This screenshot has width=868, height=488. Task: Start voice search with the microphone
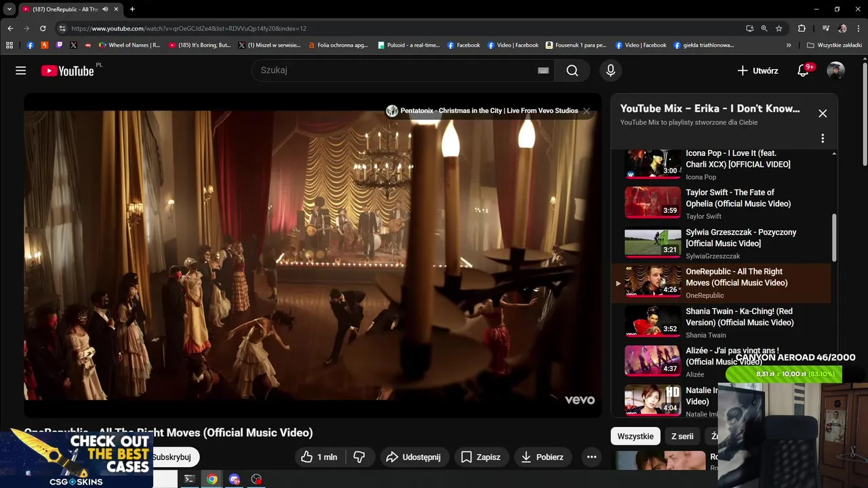610,70
